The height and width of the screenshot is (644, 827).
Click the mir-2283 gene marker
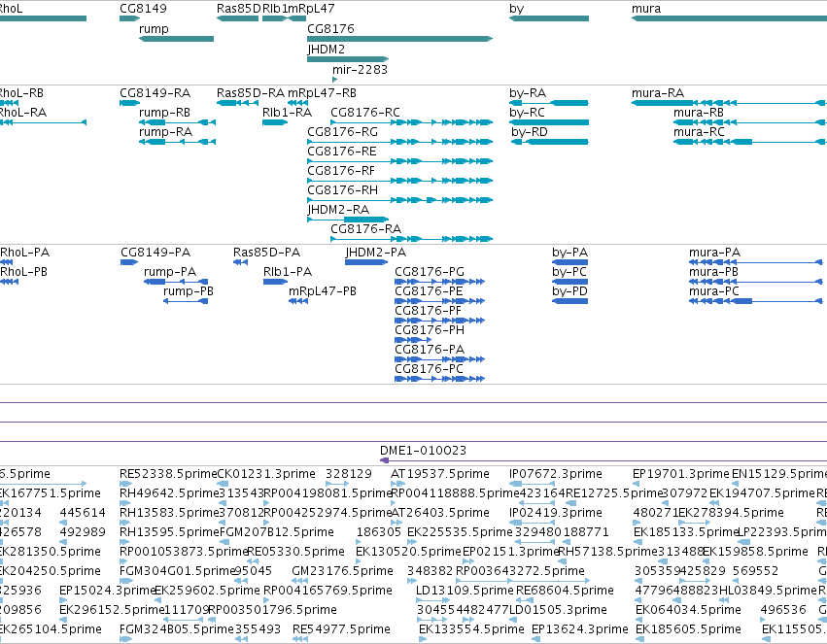[x=334, y=80]
